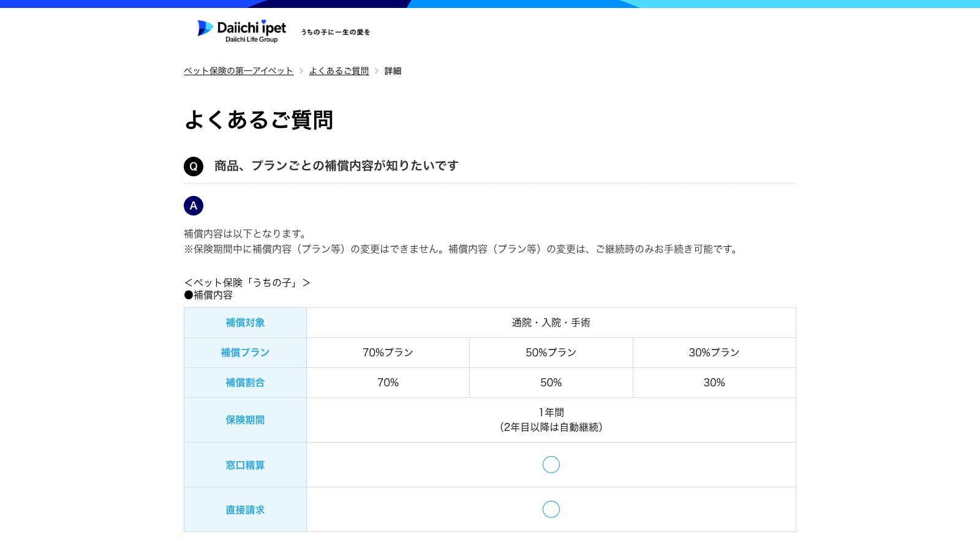Viewport: 980px width, 551px height.
Task: Click the 50% value in 補償割合 row
Action: (551, 383)
